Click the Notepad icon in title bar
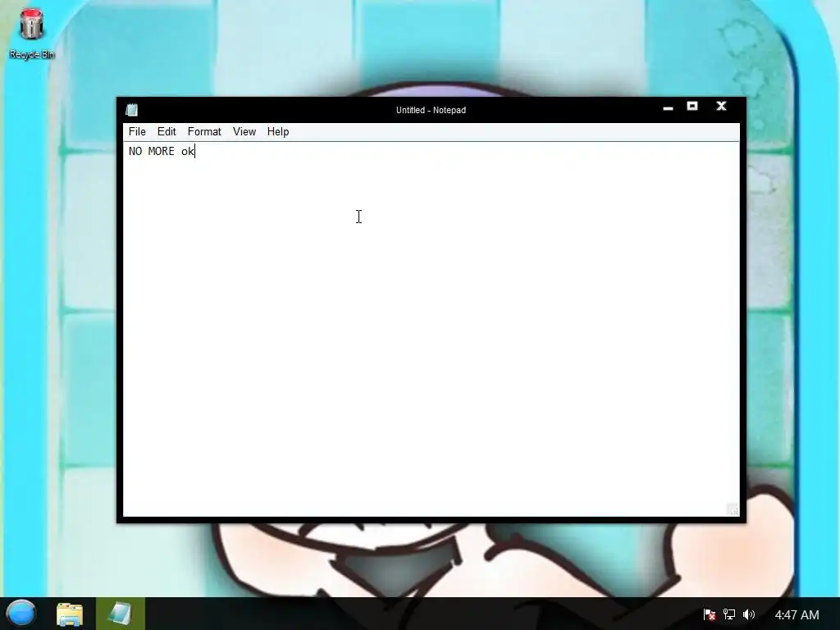Viewport: 840px width, 630px height. coord(132,110)
